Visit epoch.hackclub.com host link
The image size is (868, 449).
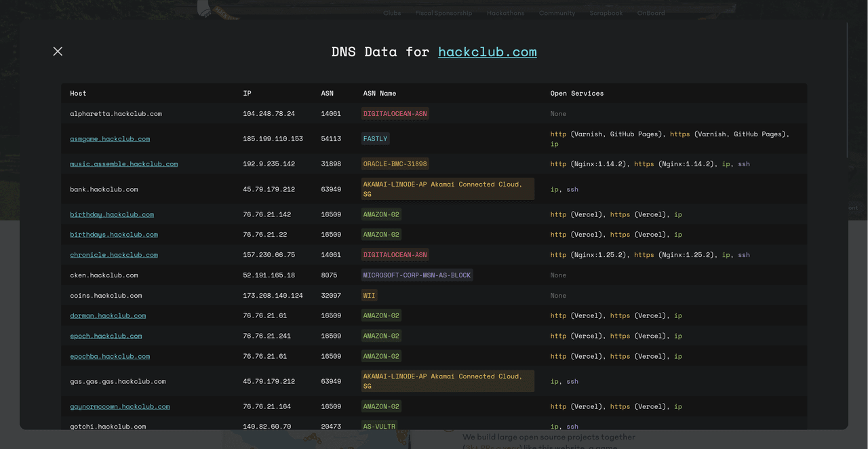106,336
